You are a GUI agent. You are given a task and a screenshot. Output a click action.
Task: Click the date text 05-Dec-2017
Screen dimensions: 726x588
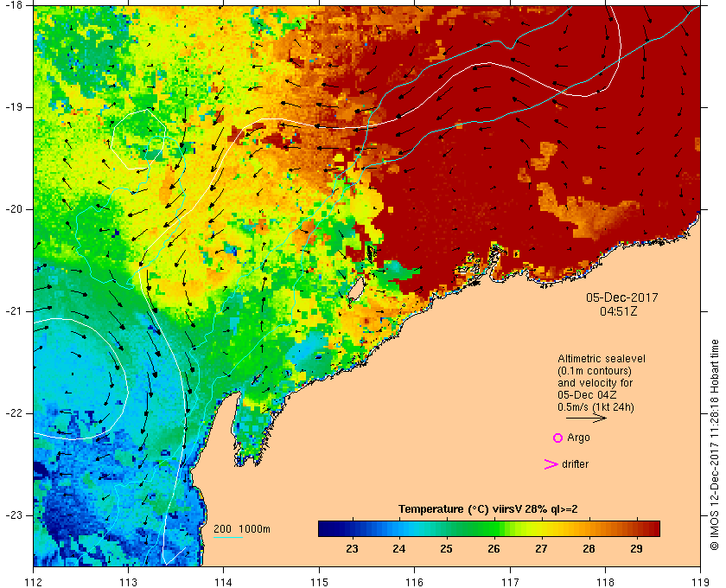[621, 297]
